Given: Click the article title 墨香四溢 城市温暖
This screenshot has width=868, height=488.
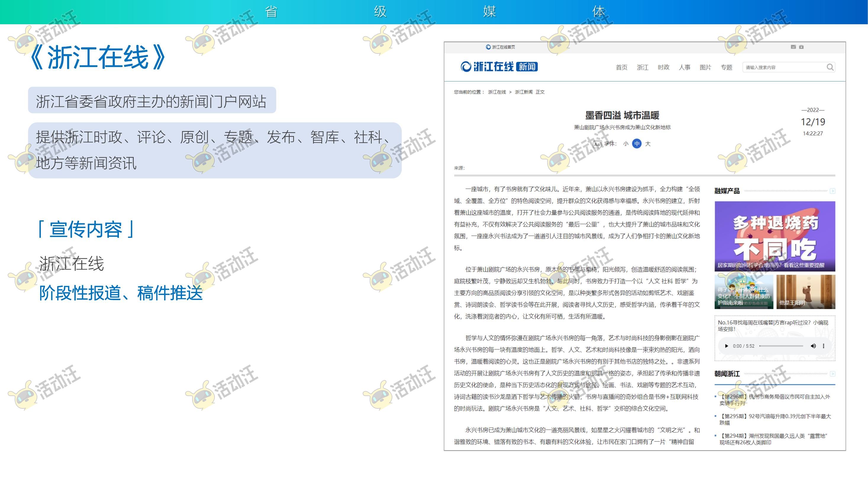Looking at the screenshot, I should (622, 116).
